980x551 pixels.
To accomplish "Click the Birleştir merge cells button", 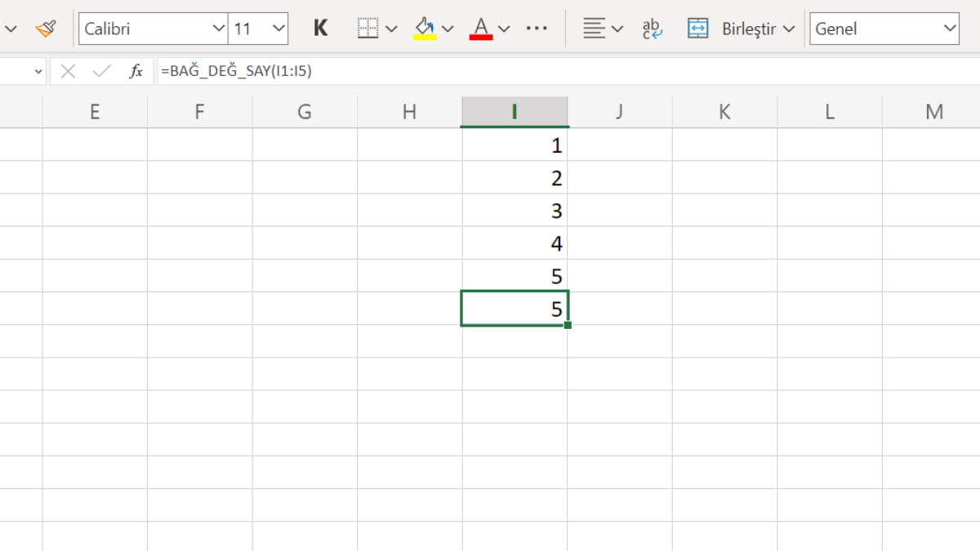I will pos(732,29).
